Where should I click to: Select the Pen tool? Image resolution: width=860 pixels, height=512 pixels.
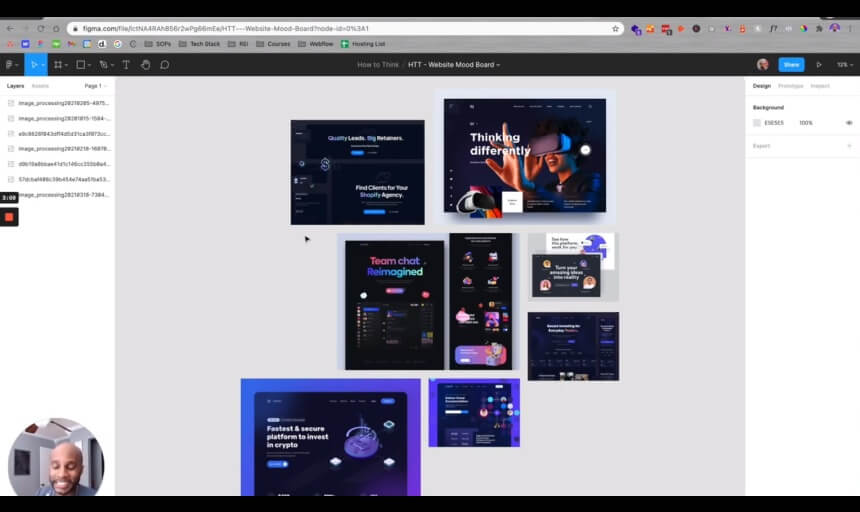click(104, 65)
